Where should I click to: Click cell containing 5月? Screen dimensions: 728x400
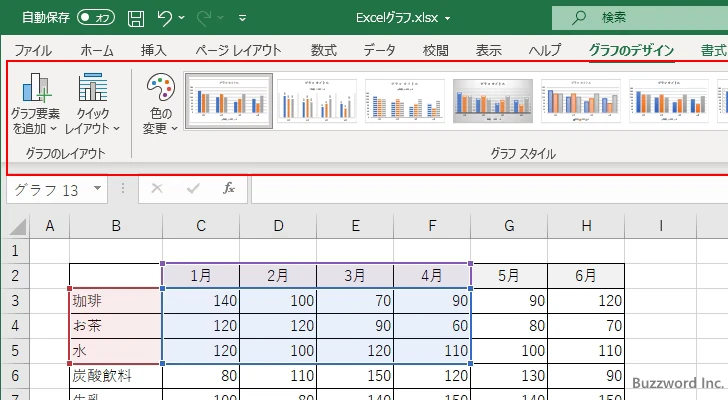click(509, 276)
